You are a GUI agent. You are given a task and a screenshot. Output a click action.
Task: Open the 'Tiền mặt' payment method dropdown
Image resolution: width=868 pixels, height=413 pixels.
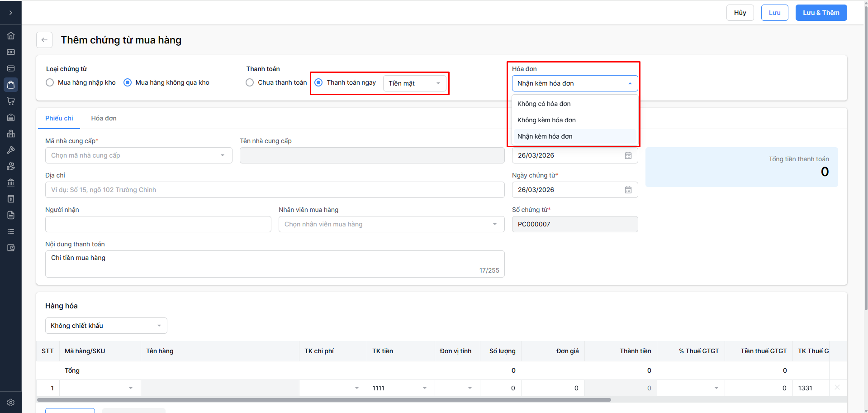(x=414, y=83)
